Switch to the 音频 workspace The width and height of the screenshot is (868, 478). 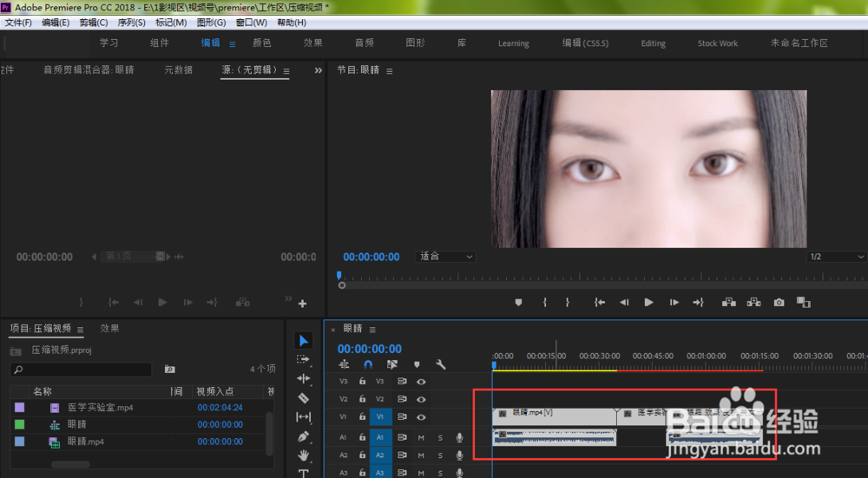[x=365, y=43]
